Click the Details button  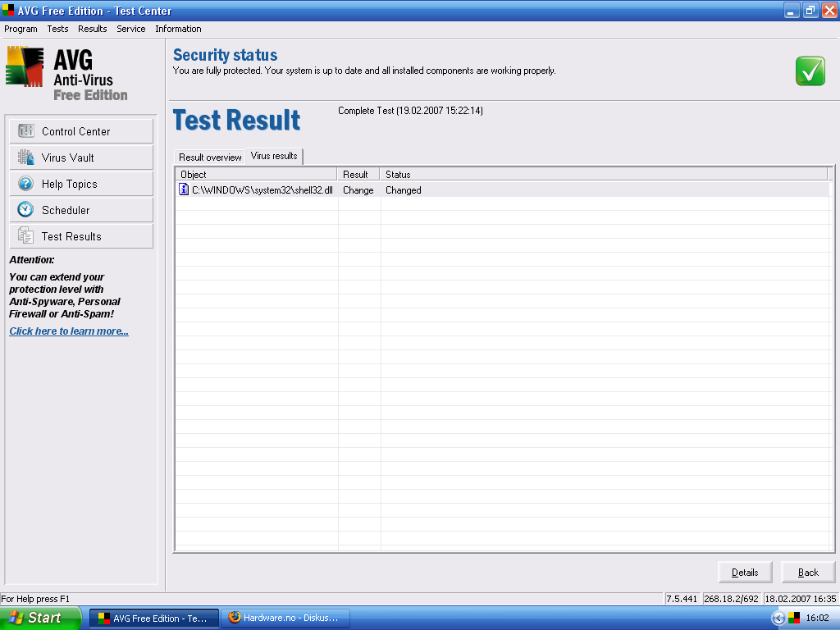(745, 572)
